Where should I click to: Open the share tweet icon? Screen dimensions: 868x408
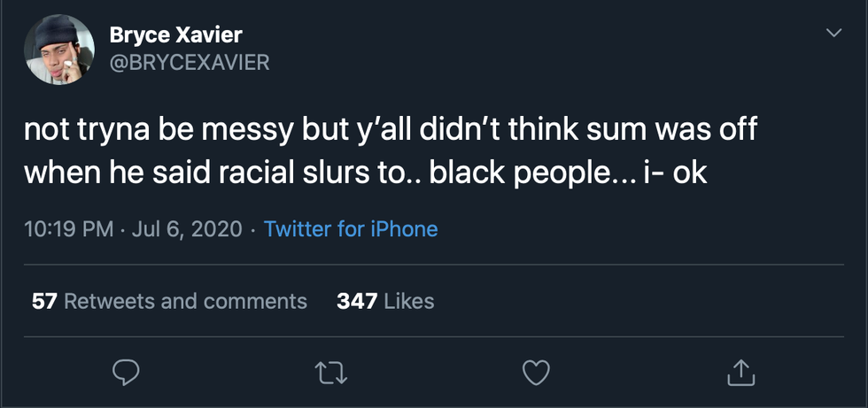coord(740,373)
